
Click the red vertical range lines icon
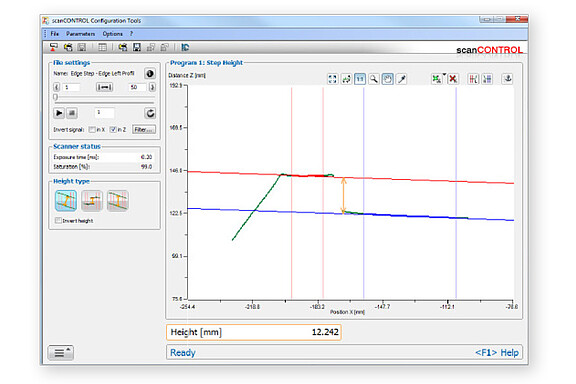tap(473, 79)
